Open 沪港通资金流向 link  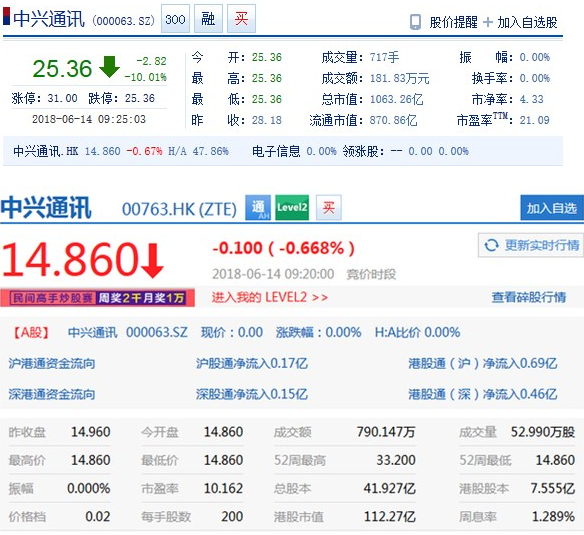click(52, 364)
